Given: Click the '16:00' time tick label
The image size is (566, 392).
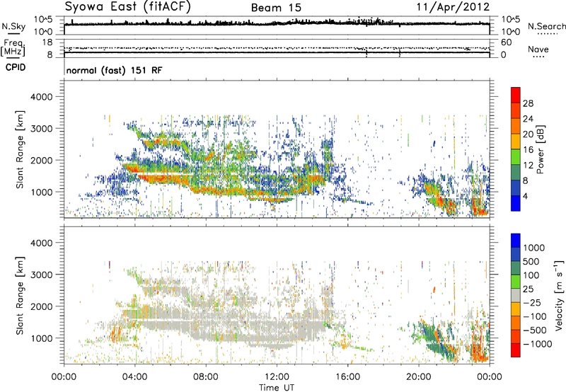Looking at the screenshot, I should tap(347, 377).
